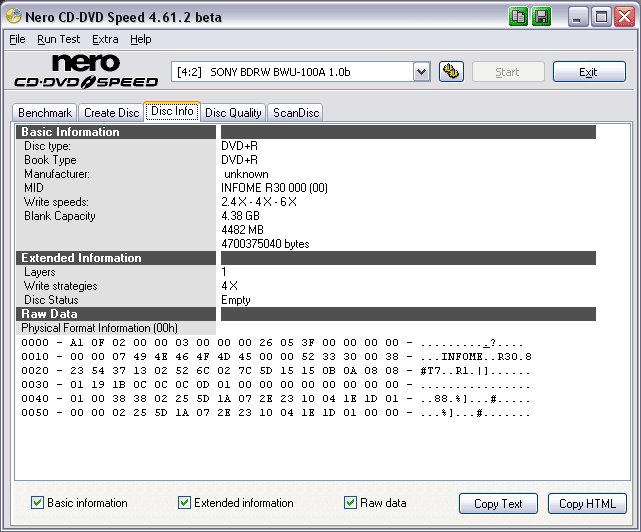Click the Exit button
The image size is (641, 532).
click(589, 72)
